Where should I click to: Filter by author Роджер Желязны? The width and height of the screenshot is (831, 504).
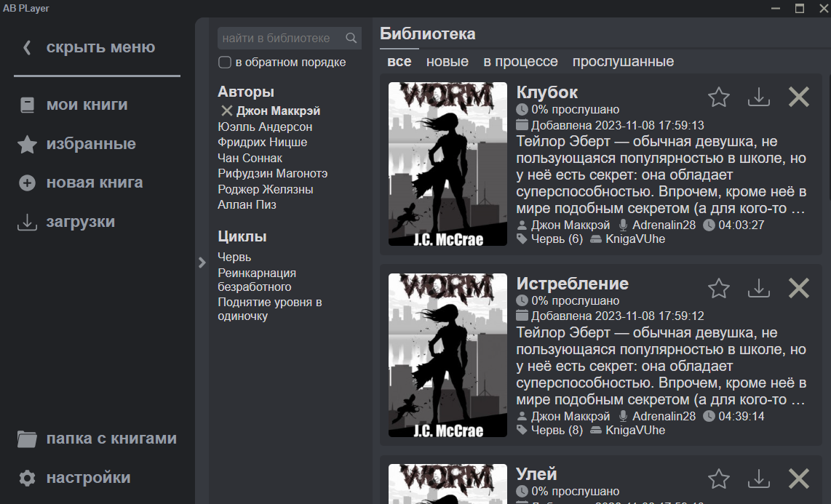266,190
